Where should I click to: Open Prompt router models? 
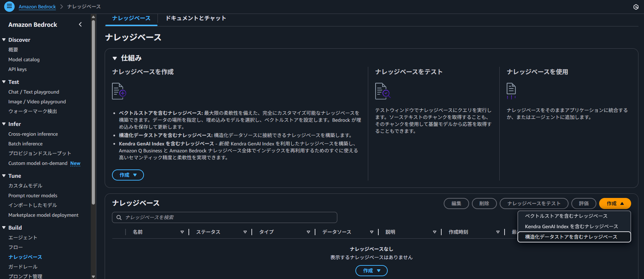point(33,196)
